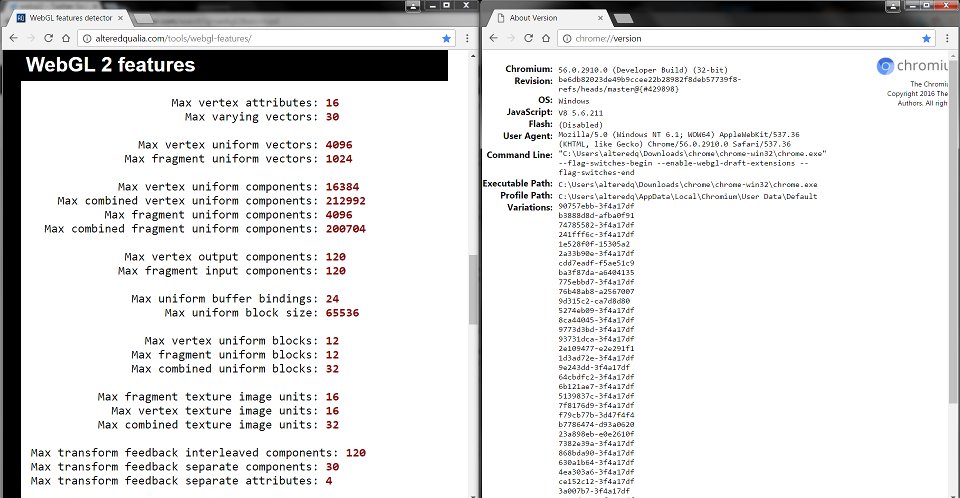Select variation b7786474-d93a0620

click(596, 424)
